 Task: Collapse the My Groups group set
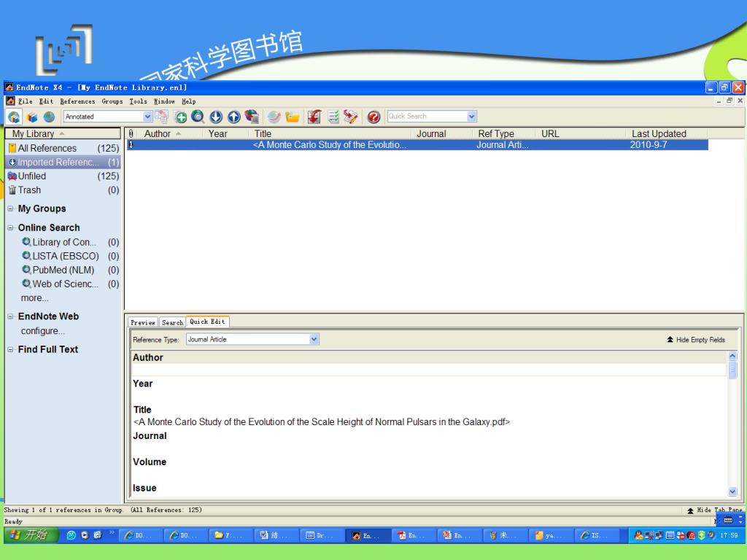point(10,209)
